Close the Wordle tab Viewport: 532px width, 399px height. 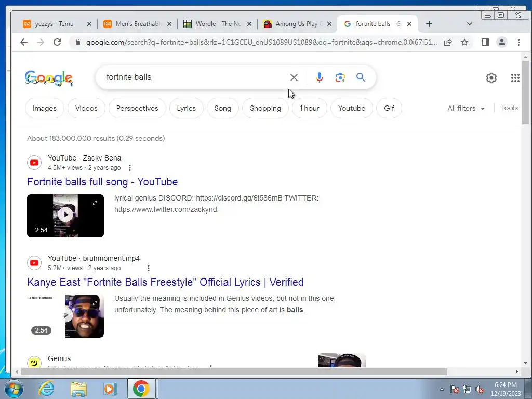coord(249,24)
